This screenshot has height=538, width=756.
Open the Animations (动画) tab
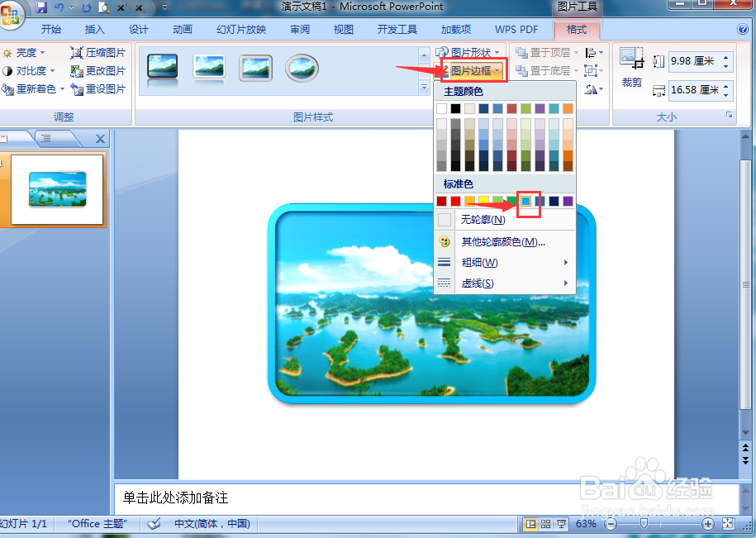[x=183, y=30]
